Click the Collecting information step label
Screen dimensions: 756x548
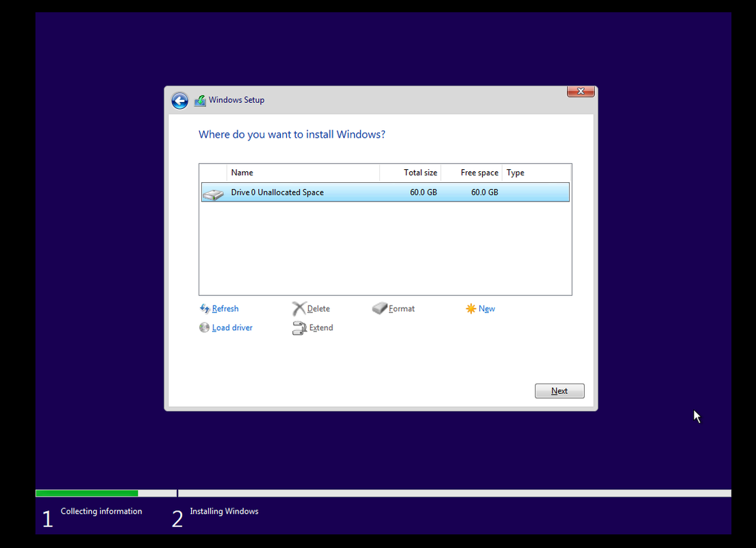[101, 511]
